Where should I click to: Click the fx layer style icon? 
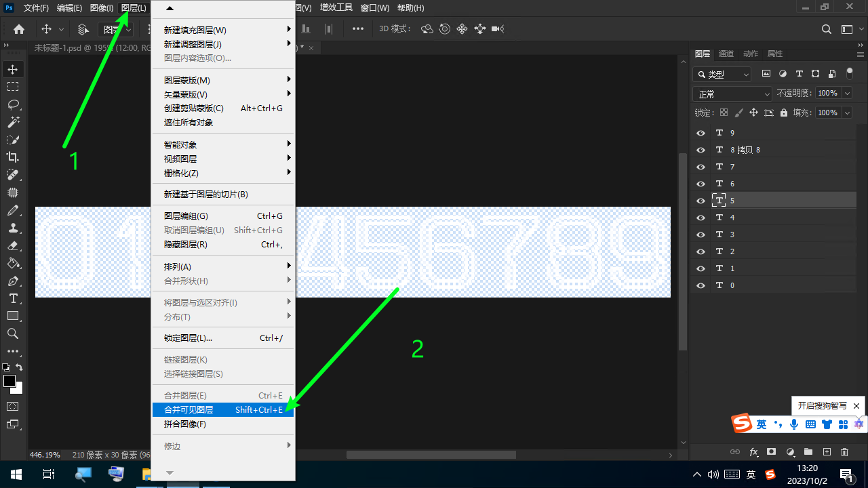pyautogui.click(x=753, y=452)
